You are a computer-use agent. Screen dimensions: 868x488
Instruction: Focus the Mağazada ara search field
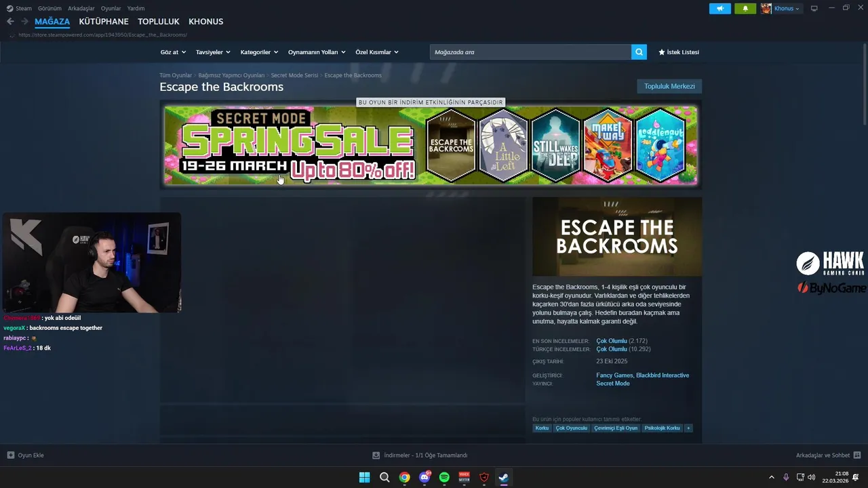tap(531, 52)
